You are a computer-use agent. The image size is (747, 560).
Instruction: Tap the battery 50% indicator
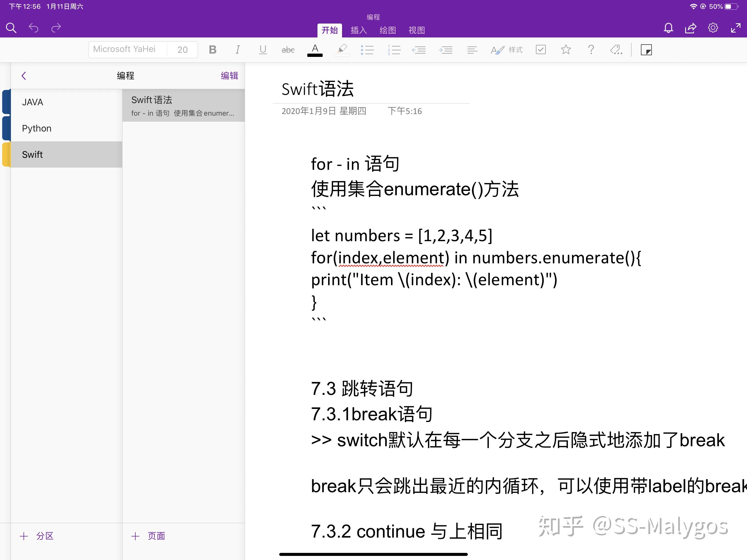[724, 6]
